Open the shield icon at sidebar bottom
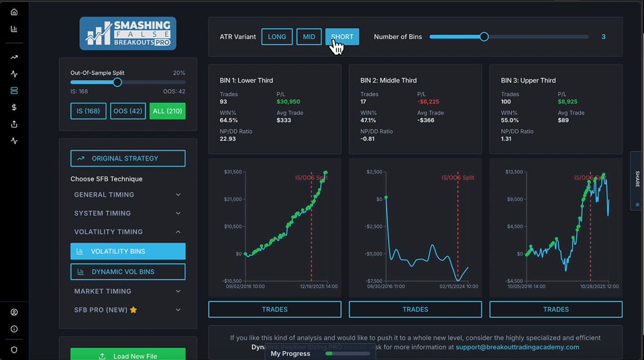 click(14, 350)
